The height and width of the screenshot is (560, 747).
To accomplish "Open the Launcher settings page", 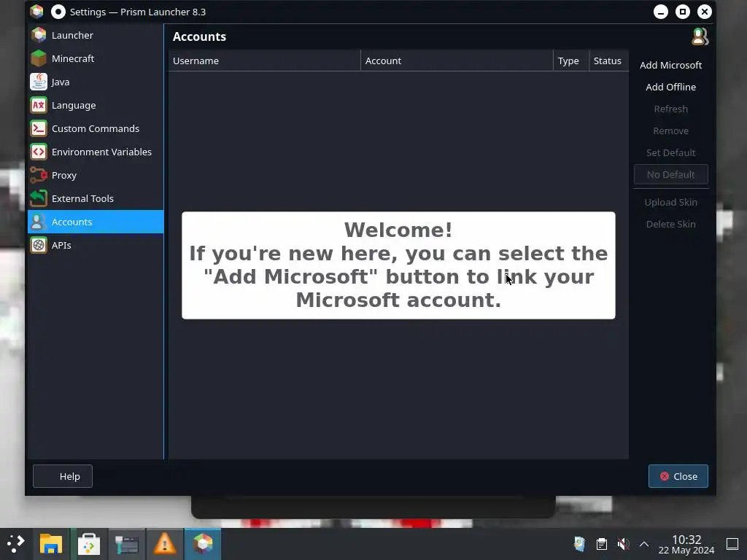I will click(x=96, y=35).
